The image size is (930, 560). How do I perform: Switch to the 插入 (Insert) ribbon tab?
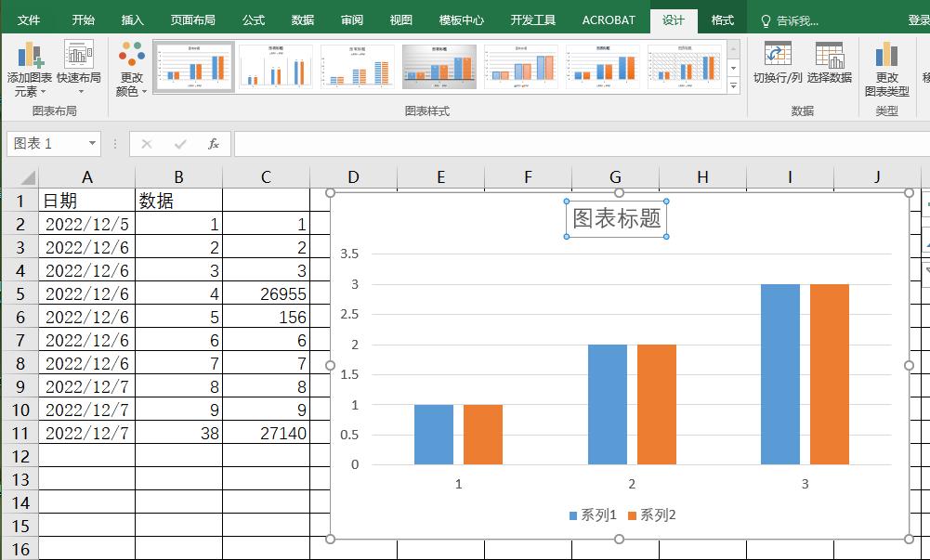click(x=133, y=20)
